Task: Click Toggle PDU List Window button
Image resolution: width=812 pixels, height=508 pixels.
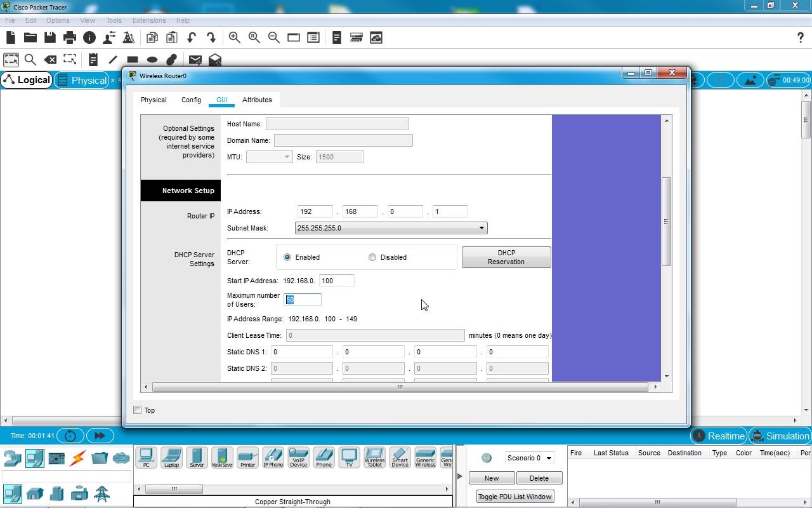Action: tap(514, 497)
